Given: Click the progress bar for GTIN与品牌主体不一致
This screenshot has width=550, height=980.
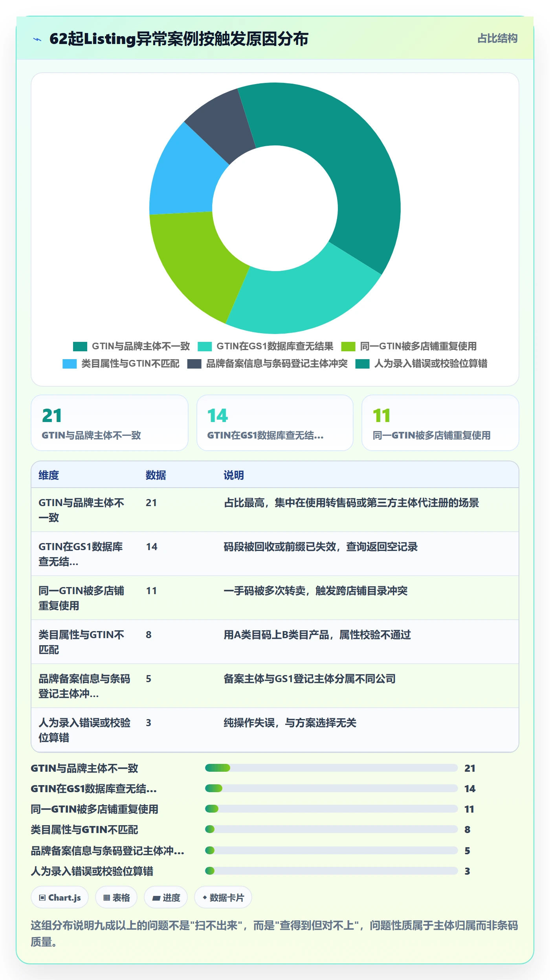Looking at the screenshot, I should coord(332,768).
